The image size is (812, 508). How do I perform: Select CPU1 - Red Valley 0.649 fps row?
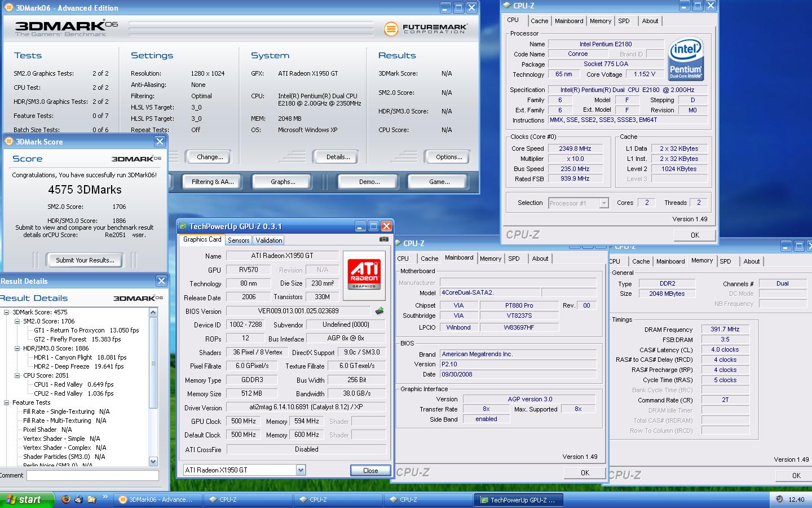73,384
